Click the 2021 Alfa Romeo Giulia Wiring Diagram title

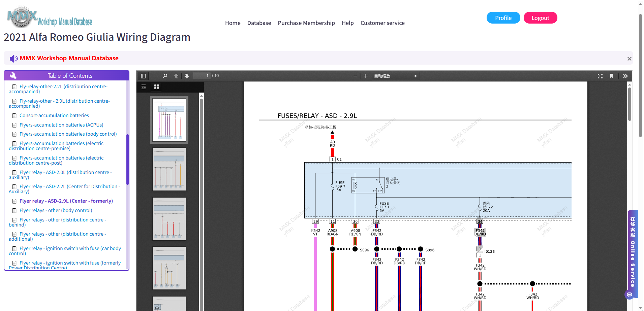97,37
